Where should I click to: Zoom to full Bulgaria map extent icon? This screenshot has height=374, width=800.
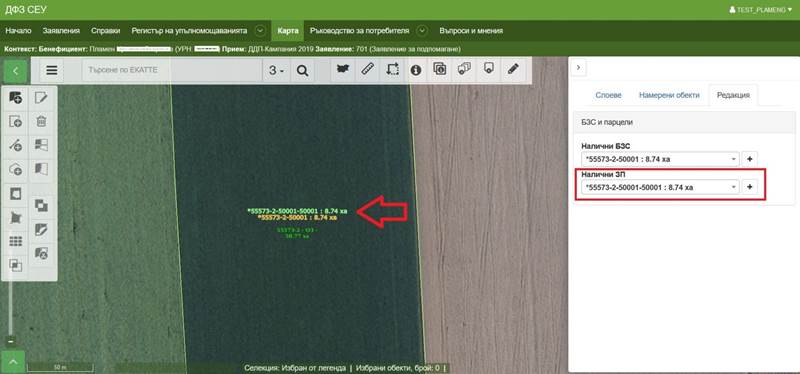coord(343,69)
